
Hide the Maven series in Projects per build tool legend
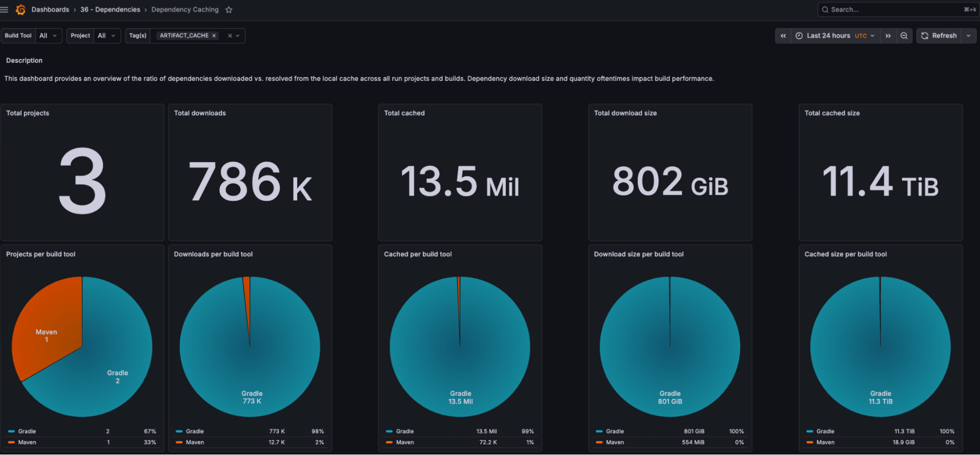coord(27,442)
